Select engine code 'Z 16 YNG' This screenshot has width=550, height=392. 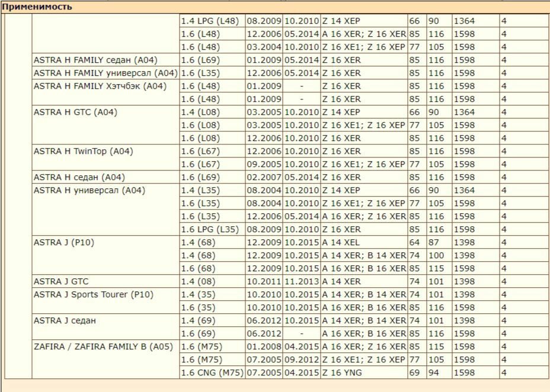[364, 372]
